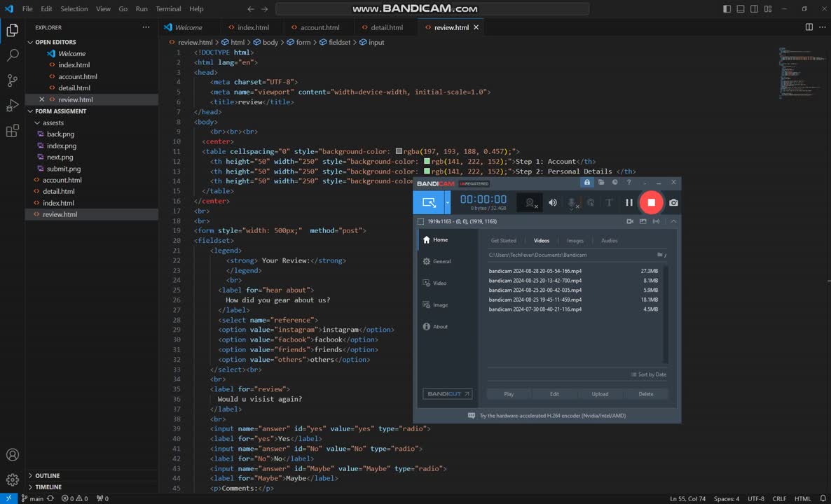Toggle Bandicam webcam overlay
This screenshot has height=504, width=831.
(x=531, y=202)
